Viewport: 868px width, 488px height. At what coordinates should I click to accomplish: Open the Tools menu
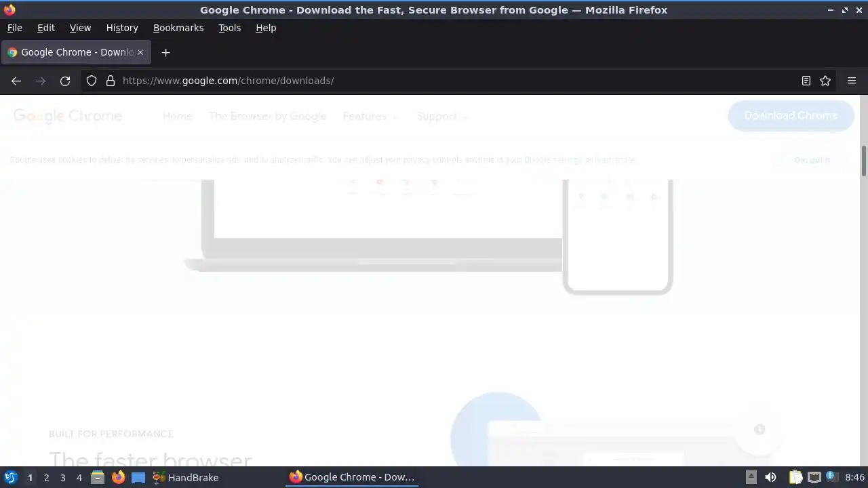[x=229, y=28]
